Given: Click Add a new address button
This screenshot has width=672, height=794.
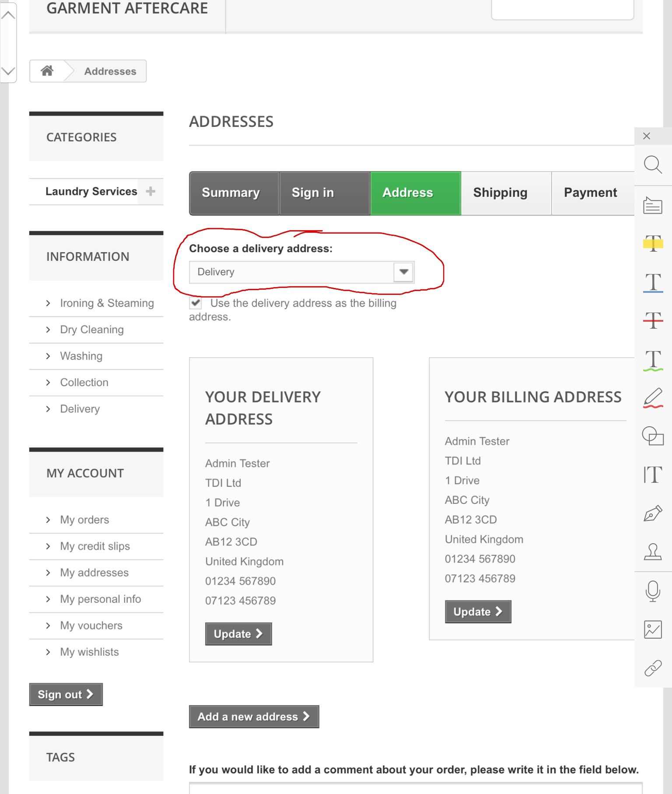Looking at the screenshot, I should point(254,717).
